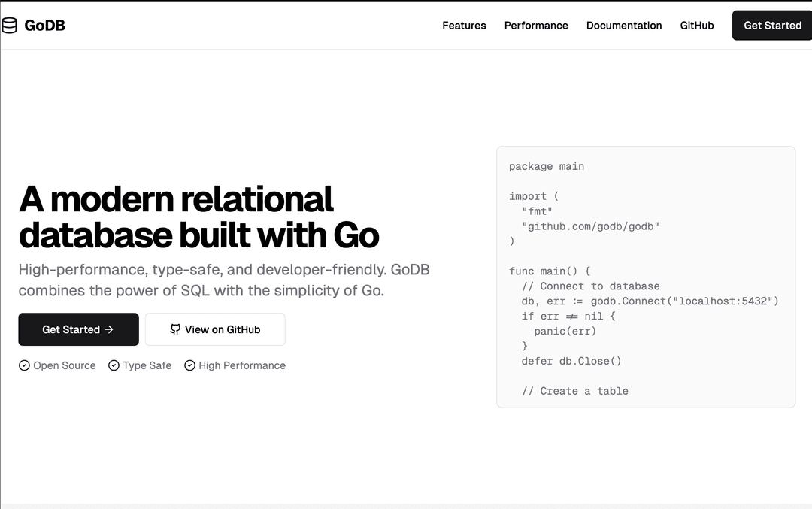
Task: Click the 'panic(err)' code line
Action: click(565, 332)
